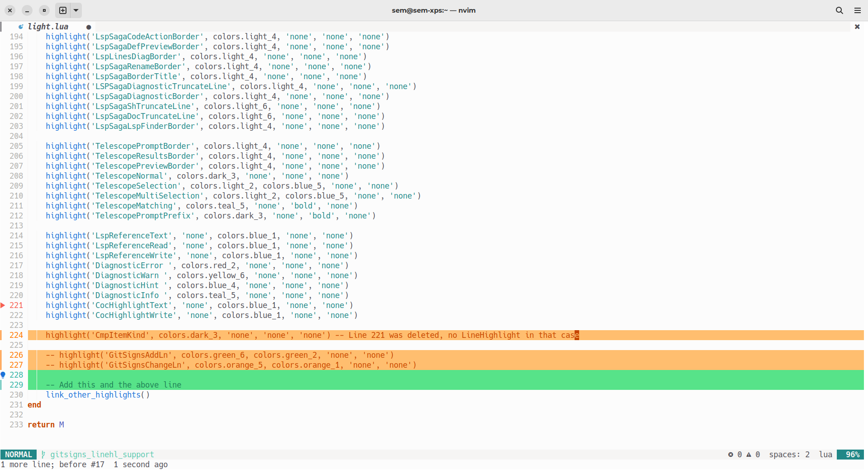Image resolution: width=868 pixels, height=474 pixels.
Task: Click 'LspSagaLspFinderBorder' text
Action: point(145,126)
